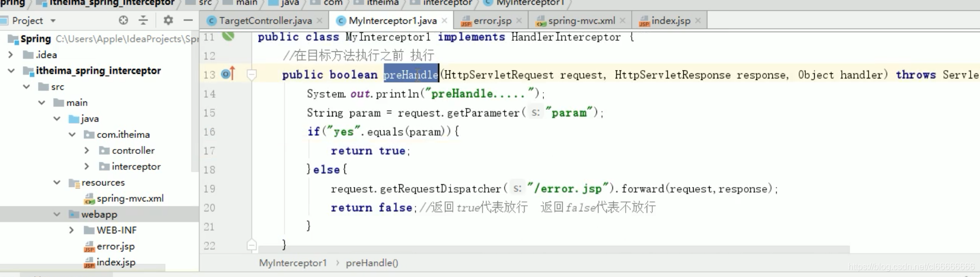Click the editor horizontal scrollbar
980x277 pixels.
click(x=553, y=249)
